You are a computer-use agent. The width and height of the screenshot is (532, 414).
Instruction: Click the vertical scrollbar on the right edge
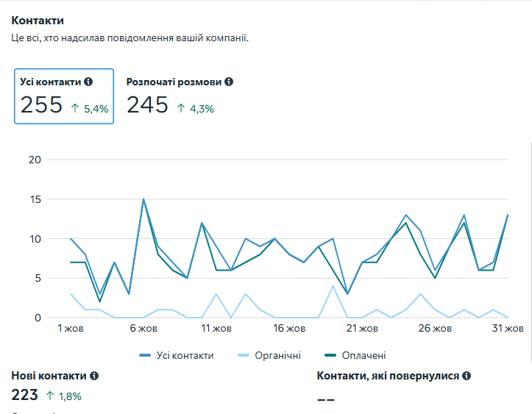(531, 251)
